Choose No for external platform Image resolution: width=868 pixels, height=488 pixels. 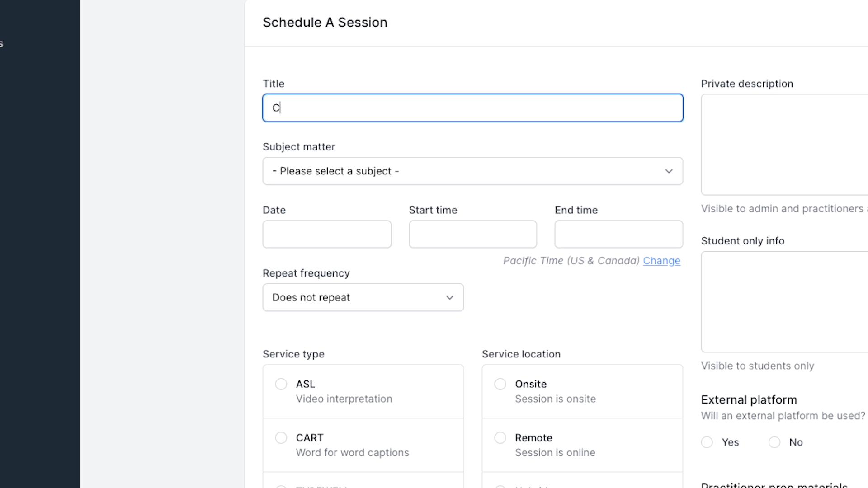pos(774,442)
